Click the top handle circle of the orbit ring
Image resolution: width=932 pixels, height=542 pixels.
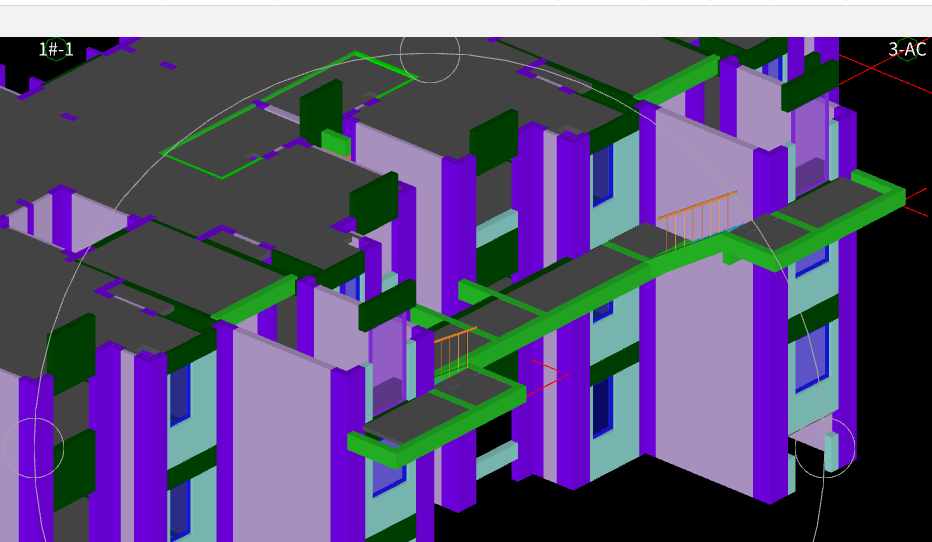click(x=430, y=53)
